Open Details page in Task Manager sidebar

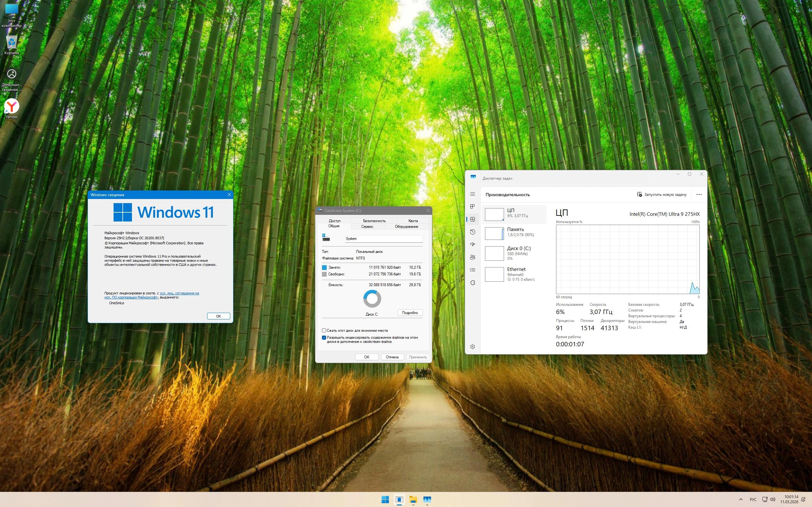pyautogui.click(x=472, y=270)
